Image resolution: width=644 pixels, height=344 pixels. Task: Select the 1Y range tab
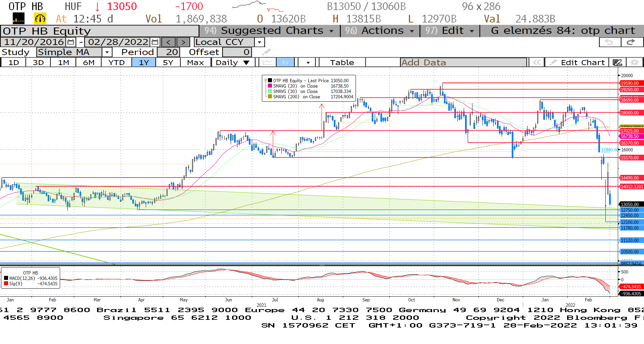click(x=144, y=62)
